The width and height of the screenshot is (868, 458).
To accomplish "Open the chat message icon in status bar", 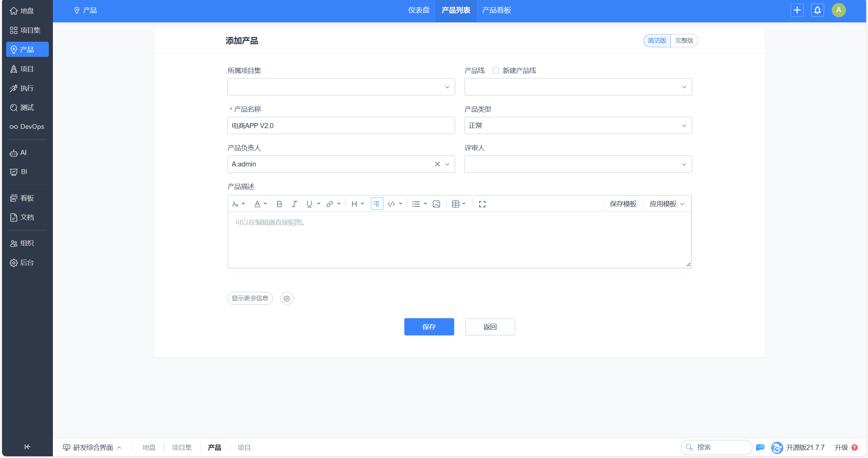I will 761,447.
